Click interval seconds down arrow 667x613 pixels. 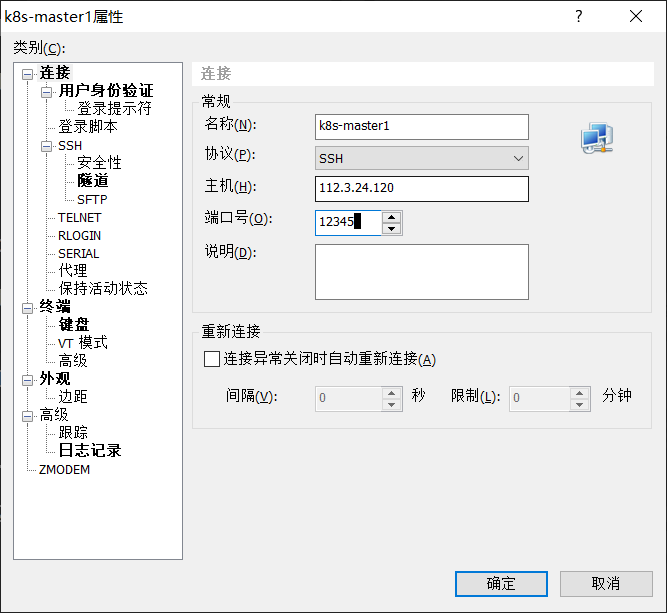click(x=391, y=405)
